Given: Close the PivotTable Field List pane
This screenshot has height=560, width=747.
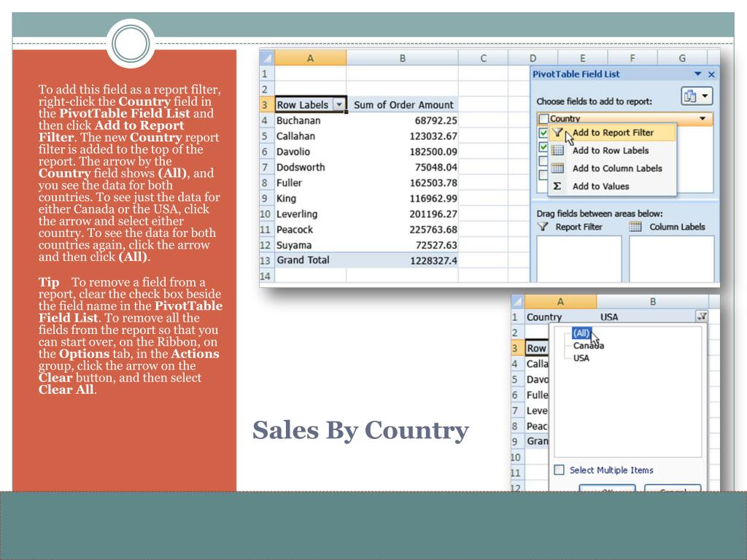Looking at the screenshot, I should [x=711, y=74].
